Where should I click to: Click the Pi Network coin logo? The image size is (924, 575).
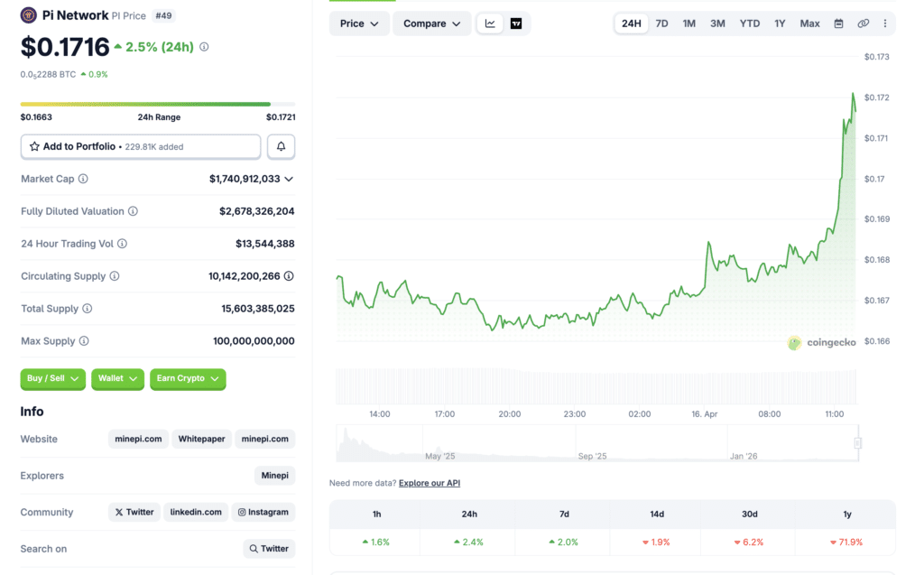(29, 15)
